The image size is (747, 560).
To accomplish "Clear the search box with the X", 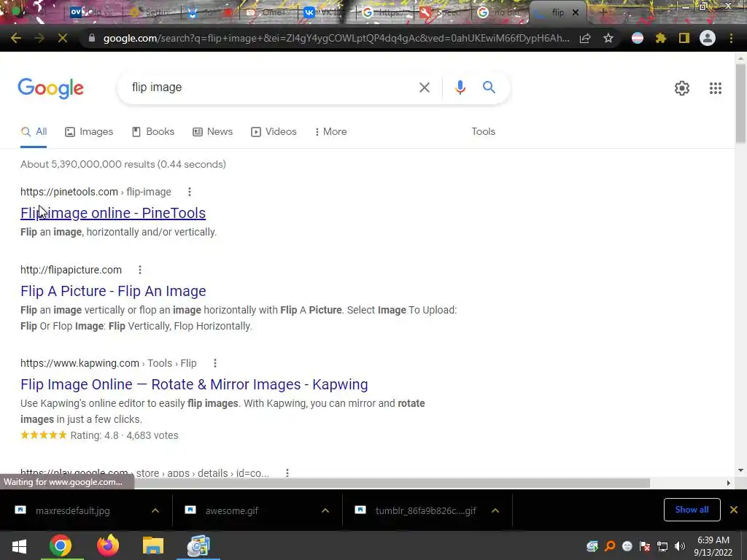I will click(424, 87).
